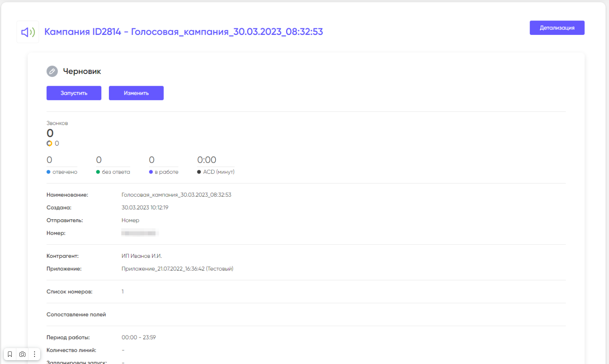The image size is (609, 364).
Task: Click the camera screenshot icon in bottom toolbar
Action: pos(22,354)
